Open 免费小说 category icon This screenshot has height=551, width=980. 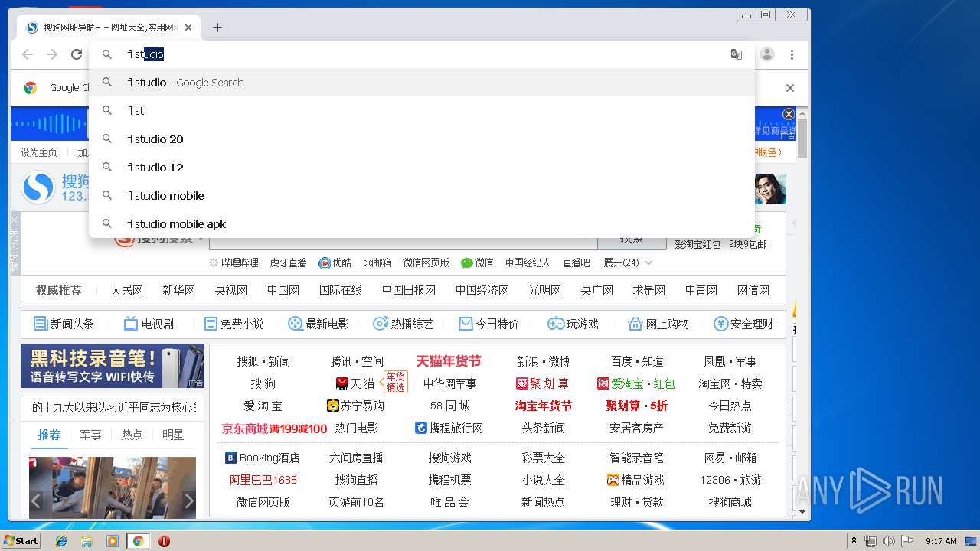(211, 324)
